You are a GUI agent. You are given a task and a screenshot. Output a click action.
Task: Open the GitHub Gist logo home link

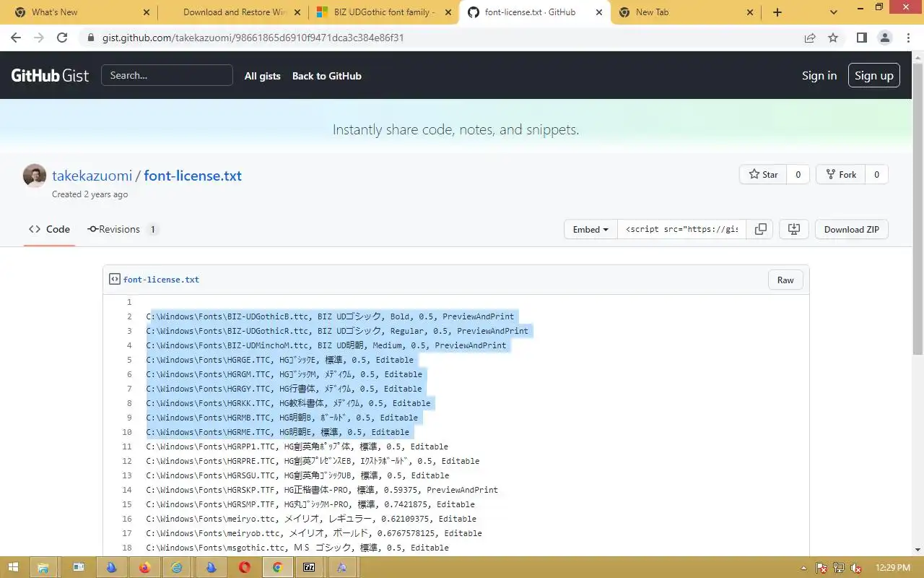50,75
